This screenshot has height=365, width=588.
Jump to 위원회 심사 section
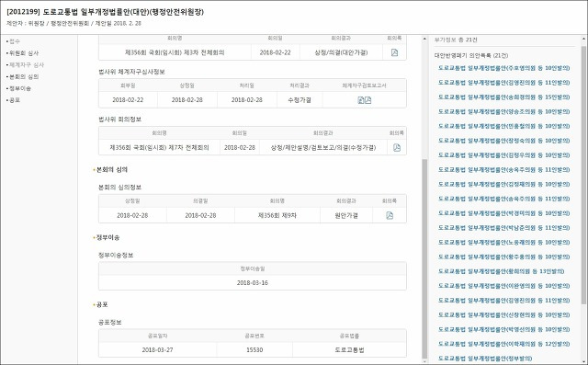[x=24, y=53]
